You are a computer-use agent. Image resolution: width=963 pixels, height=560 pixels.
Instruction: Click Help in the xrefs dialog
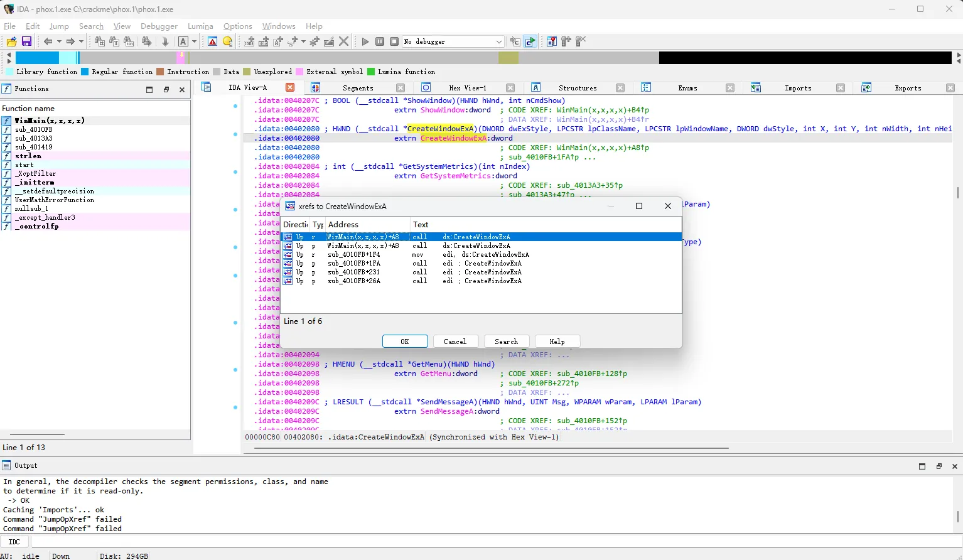coord(557,342)
